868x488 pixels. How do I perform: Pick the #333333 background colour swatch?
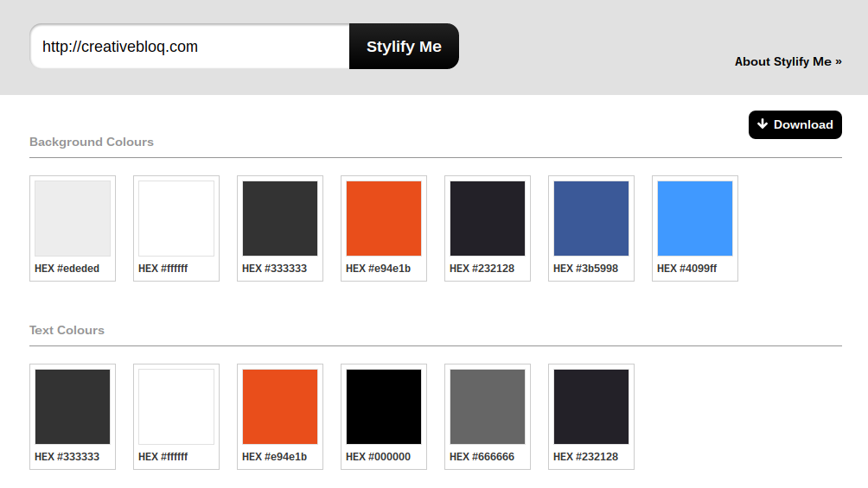pos(280,219)
